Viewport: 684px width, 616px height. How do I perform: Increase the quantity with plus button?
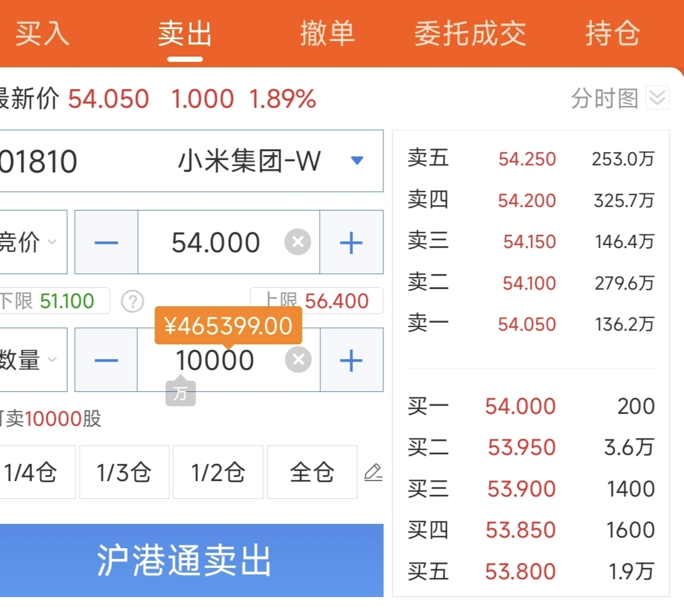tap(351, 360)
